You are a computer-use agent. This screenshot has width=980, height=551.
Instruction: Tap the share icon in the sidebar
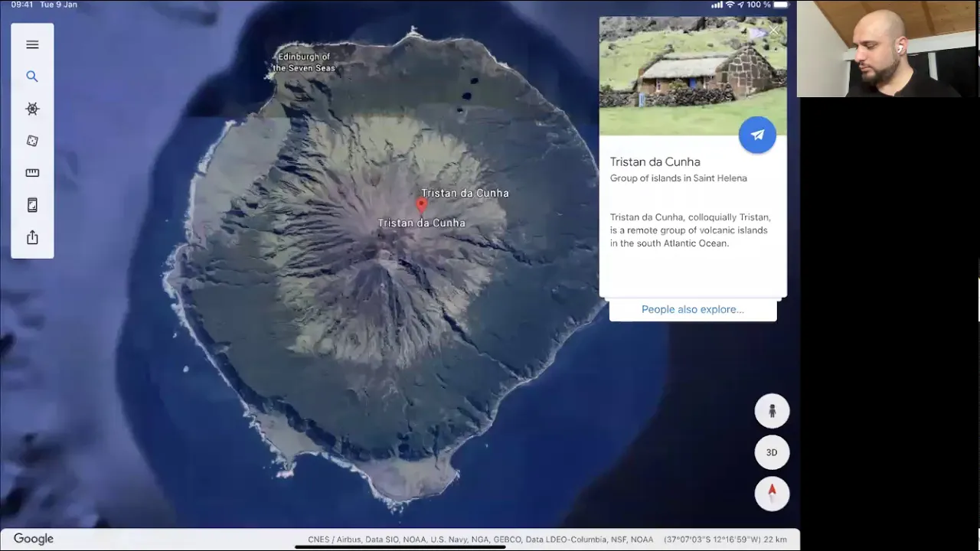click(32, 237)
